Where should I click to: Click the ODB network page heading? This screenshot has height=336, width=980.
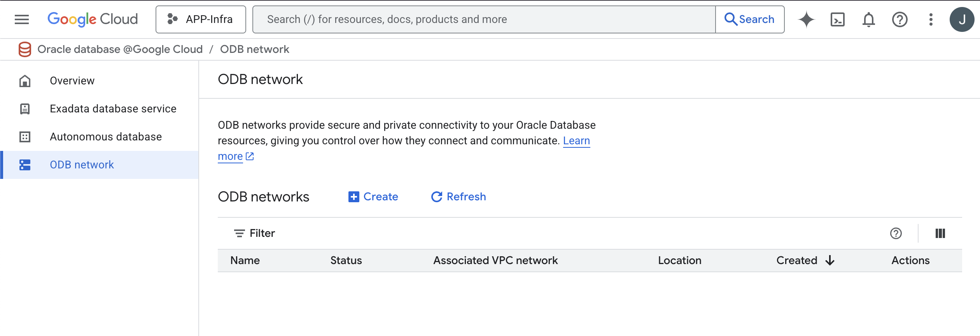(x=260, y=79)
